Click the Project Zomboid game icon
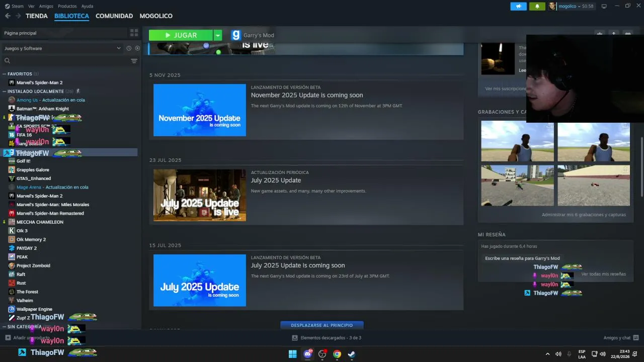Image resolution: width=644 pixels, height=362 pixels. pos(12,265)
